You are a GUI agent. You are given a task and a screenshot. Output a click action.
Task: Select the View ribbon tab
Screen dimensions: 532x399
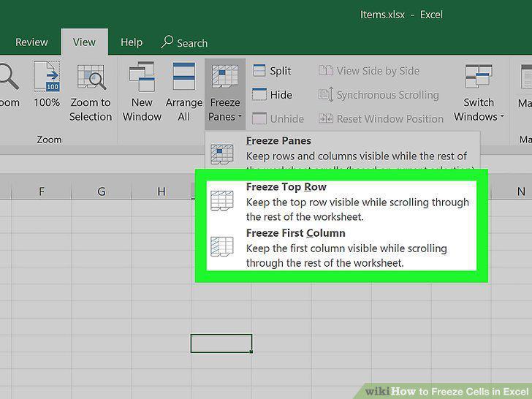pyautogui.click(x=85, y=42)
